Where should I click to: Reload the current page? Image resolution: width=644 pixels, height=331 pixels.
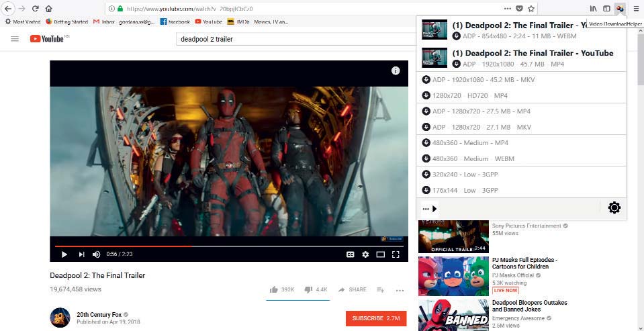coord(36,9)
